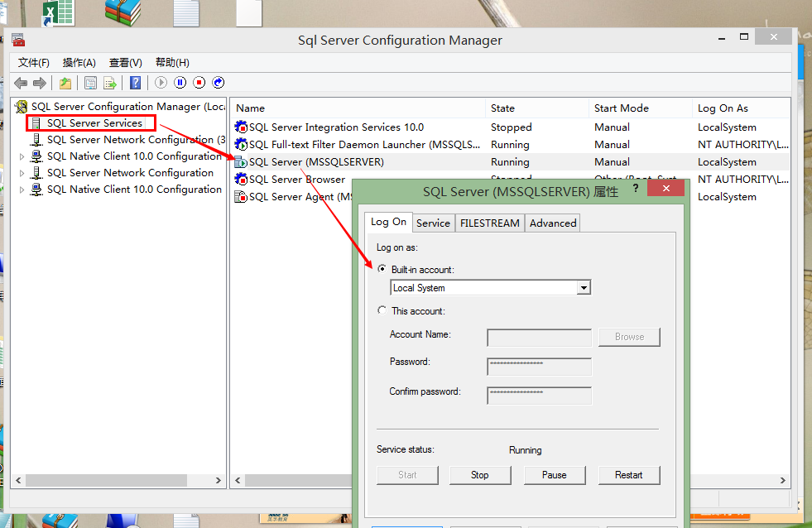Click the blue Help question mark icon
The width and height of the screenshot is (812, 528).
point(135,83)
